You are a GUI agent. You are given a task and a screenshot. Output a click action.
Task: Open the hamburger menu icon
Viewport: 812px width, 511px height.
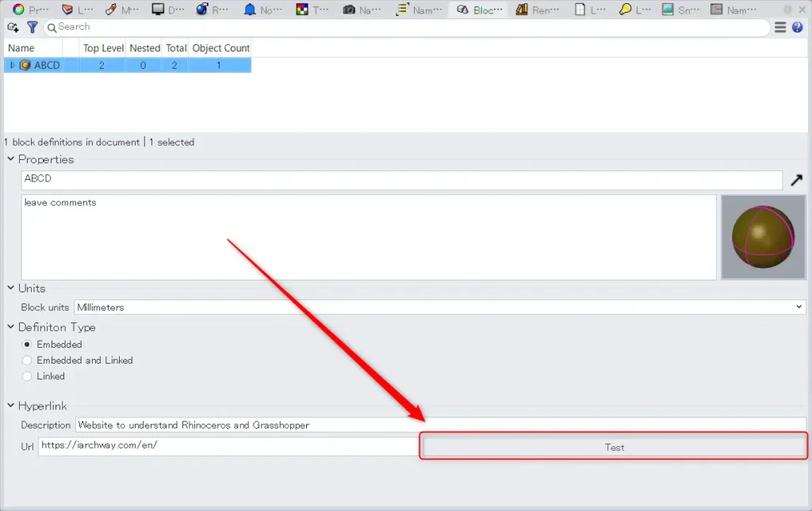(780, 27)
